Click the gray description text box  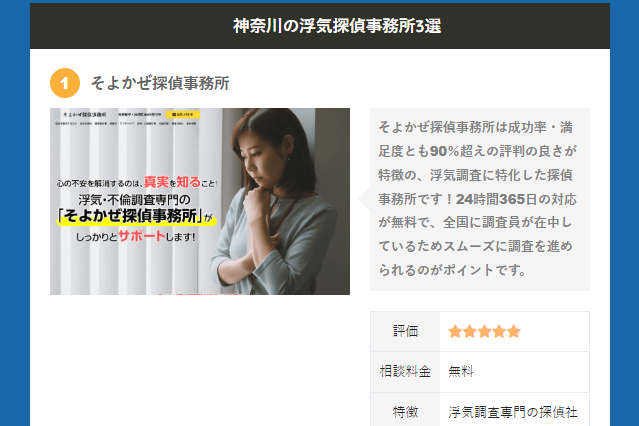click(480, 199)
